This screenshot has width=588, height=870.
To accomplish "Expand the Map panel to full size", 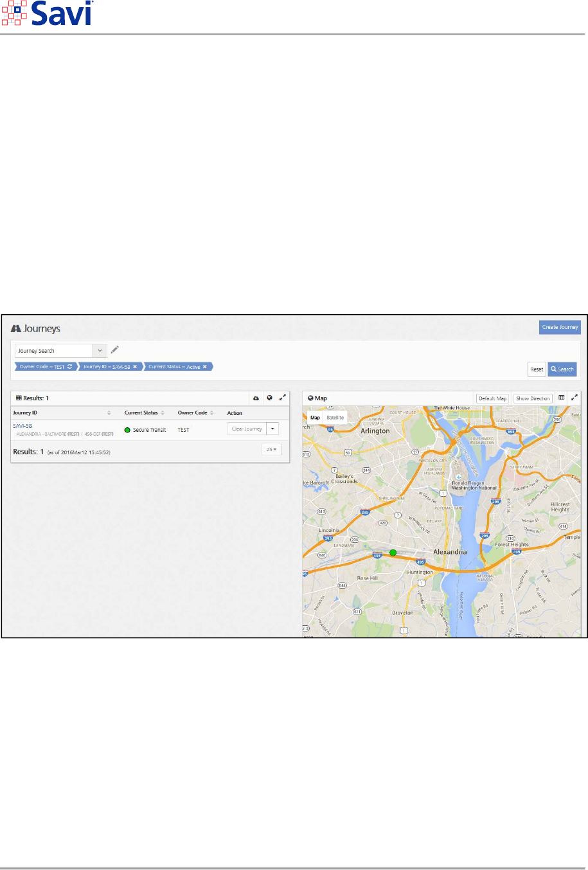I will (x=575, y=398).
